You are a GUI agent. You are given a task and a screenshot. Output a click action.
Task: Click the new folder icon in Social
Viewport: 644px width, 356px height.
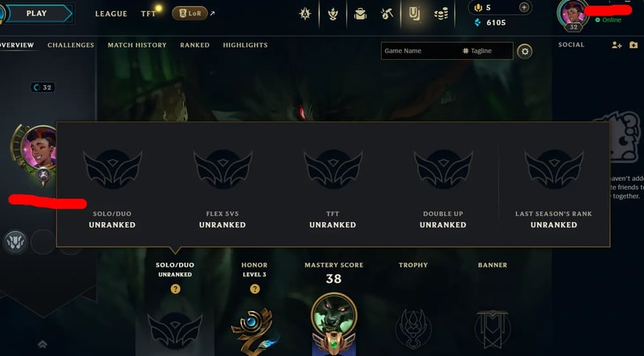pyautogui.click(x=634, y=45)
